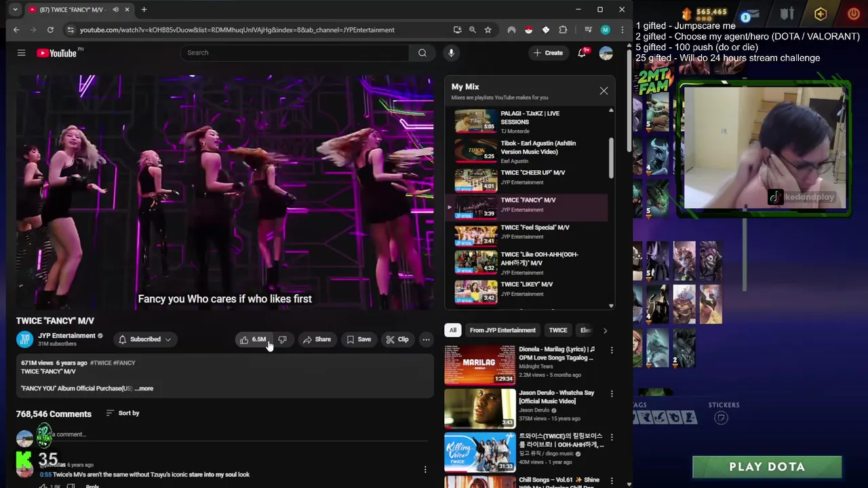Expand video description with ...more
Image resolution: width=868 pixels, height=488 pixels.
coord(144,389)
